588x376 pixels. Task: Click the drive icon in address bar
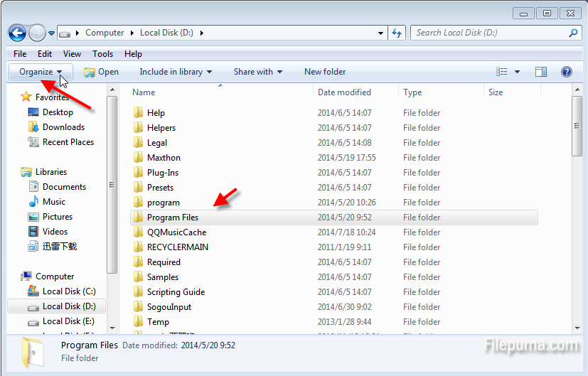coord(65,33)
